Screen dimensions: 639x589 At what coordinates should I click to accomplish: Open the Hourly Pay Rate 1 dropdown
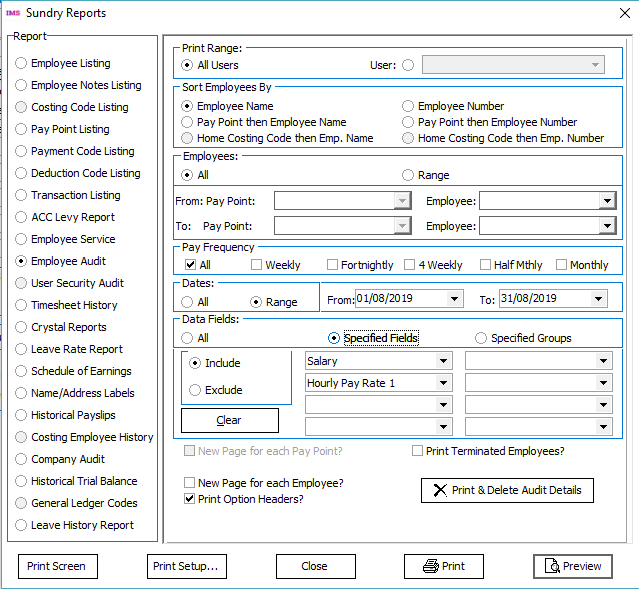[x=443, y=383]
